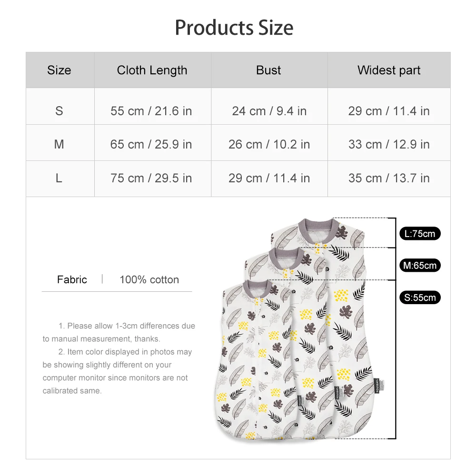Image resolution: width=476 pixels, height=476 pixels.
Task: Select the S size row label
Action: pos(59,111)
